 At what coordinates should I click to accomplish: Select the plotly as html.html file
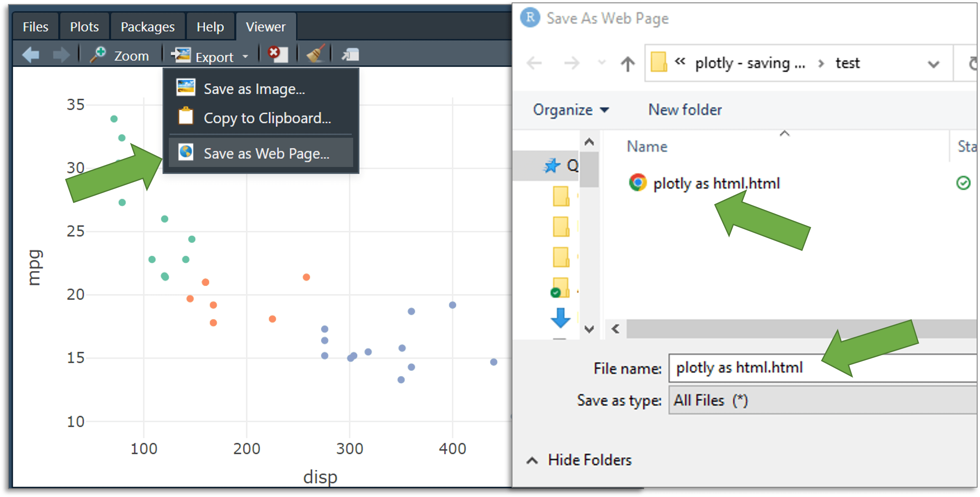coord(716,183)
